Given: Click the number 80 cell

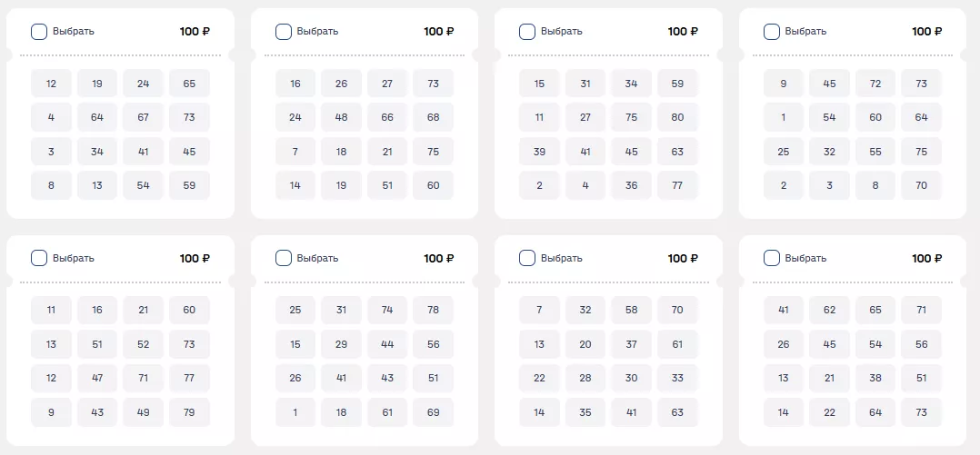Looking at the screenshot, I should click(677, 117).
